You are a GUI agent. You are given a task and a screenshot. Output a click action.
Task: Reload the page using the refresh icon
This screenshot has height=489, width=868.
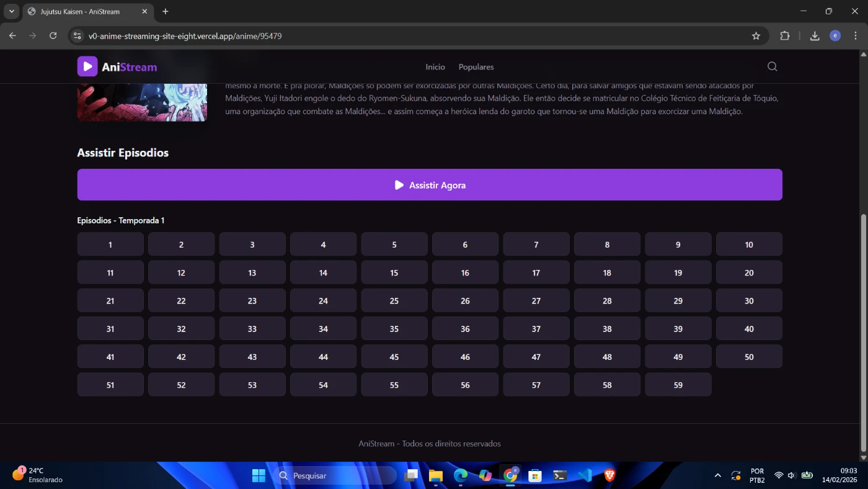coord(53,36)
